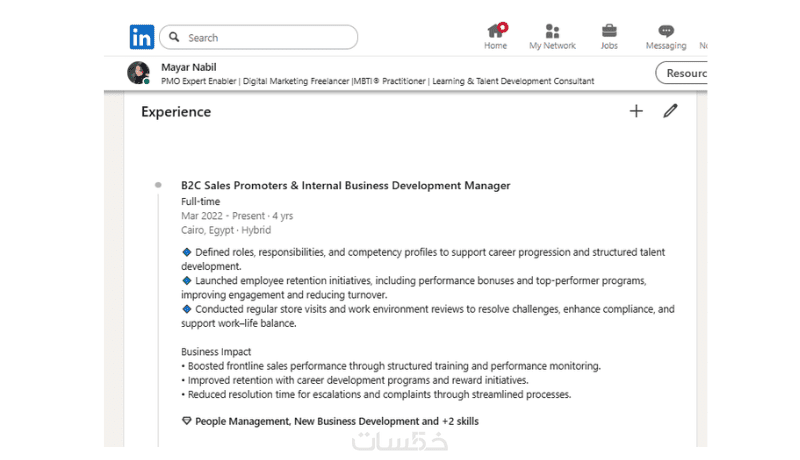This screenshot has height=460, width=800.
Task: Click the timeline bullet beside the job title
Action: [x=158, y=185]
